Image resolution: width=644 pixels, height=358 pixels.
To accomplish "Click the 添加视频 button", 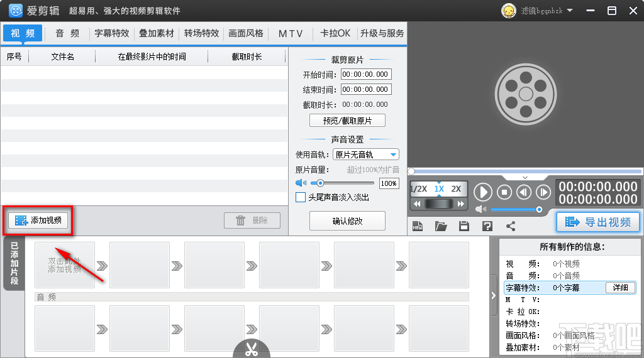I will 38,220.
